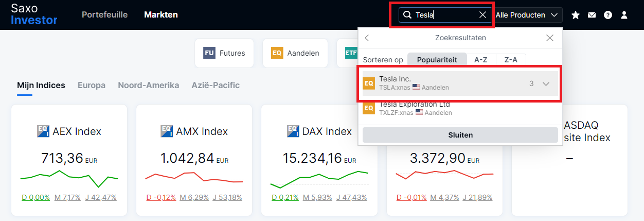This screenshot has width=644, height=221.
Task: Click the AEX value 713,36
Action: [x=62, y=158]
